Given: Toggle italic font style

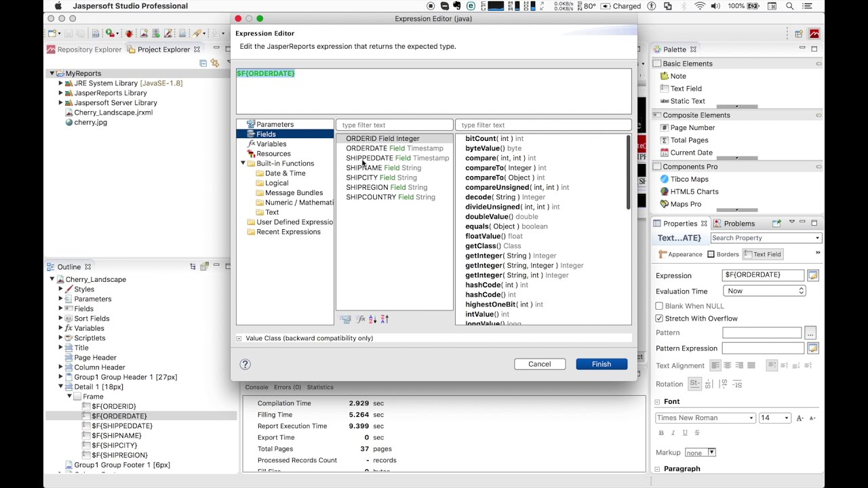Looking at the screenshot, I should pos(673,433).
